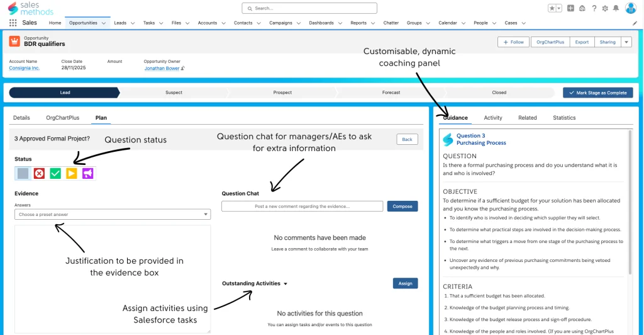Click the favorites star icon
The image size is (644, 335).
[552, 8]
